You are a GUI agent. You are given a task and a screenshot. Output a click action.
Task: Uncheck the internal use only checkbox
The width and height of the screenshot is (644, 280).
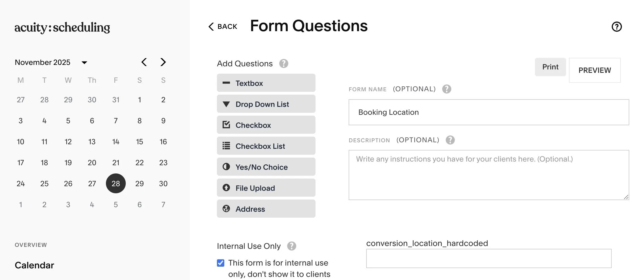click(x=221, y=263)
